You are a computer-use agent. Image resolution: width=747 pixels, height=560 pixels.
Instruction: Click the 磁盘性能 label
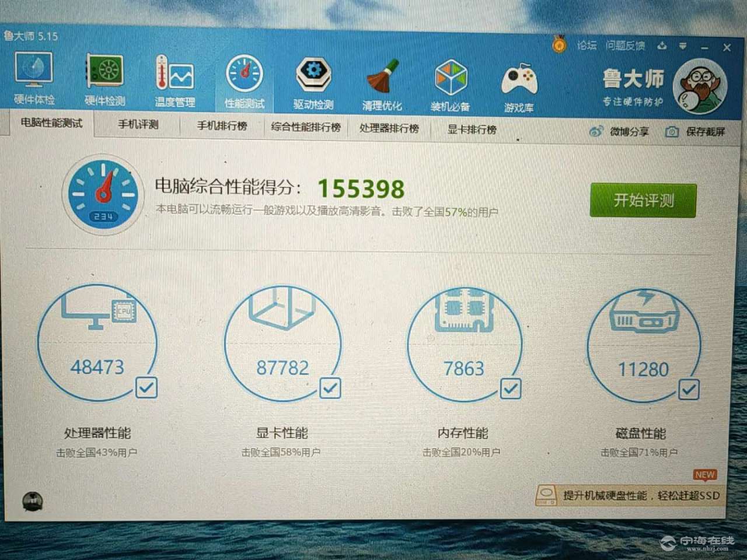641,433
